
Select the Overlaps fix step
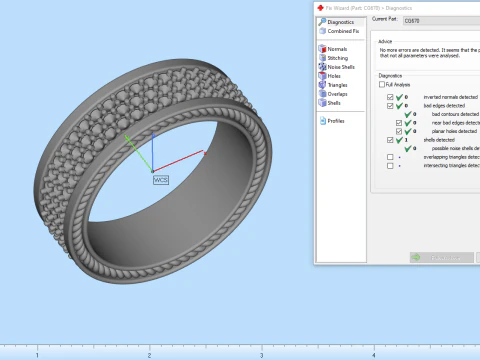[x=333, y=94]
